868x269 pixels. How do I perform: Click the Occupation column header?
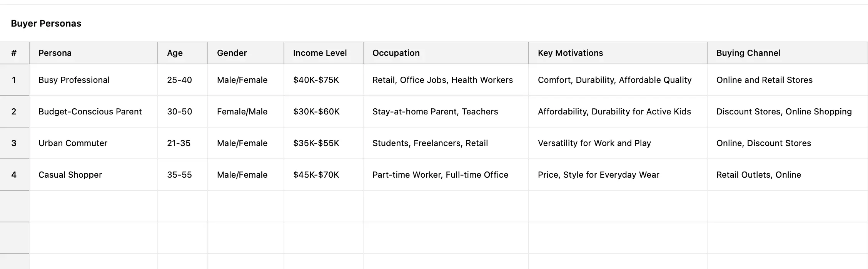point(396,53)
